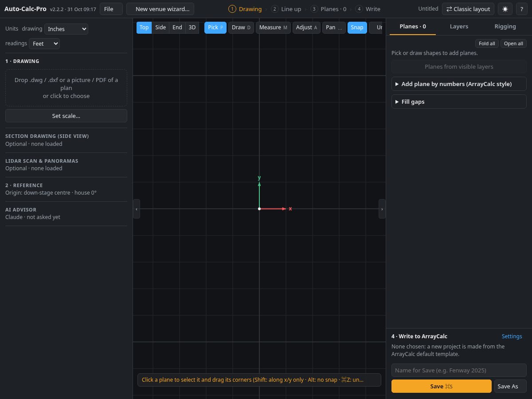The height and width of the screenshot is (399, 532).
Task: Select Side view
Action: click(x=160, y=27)
